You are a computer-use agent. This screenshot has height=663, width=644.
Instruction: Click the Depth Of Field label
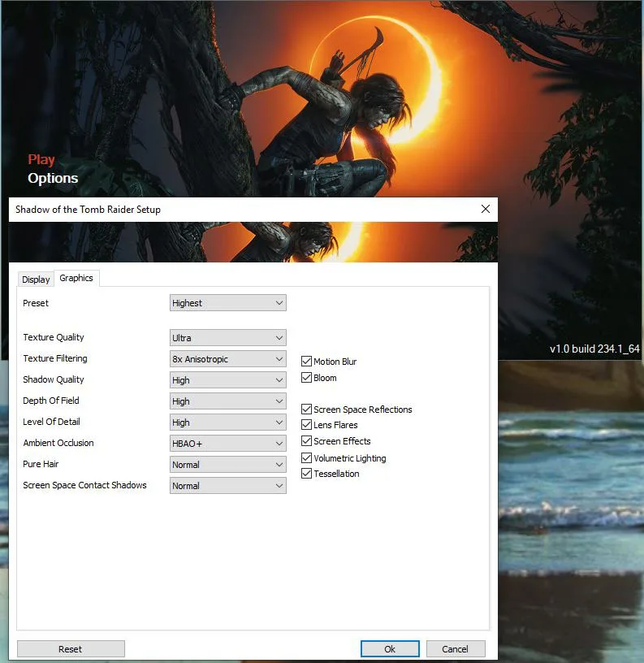click(x=50, y=401)
